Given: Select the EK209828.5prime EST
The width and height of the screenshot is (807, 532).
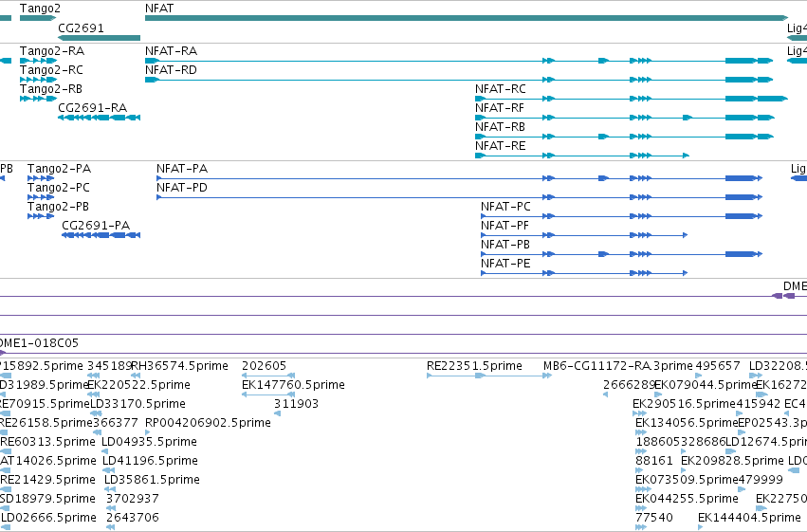Looking at the screenshot, I should [x=684, y=470].
